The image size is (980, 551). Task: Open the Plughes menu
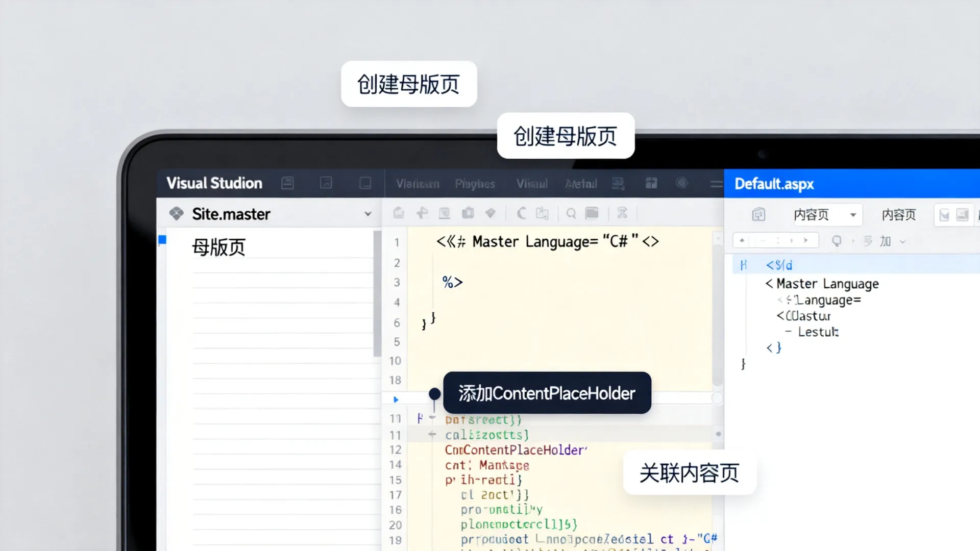click(x=475, y=184)
